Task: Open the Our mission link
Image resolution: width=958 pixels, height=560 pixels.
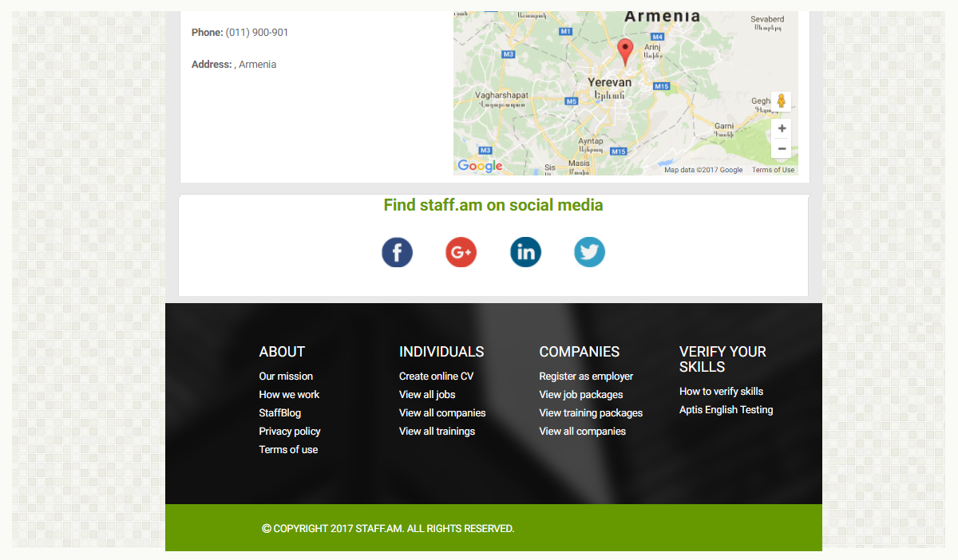Action: pyautogui.click(x=286, y=377)
